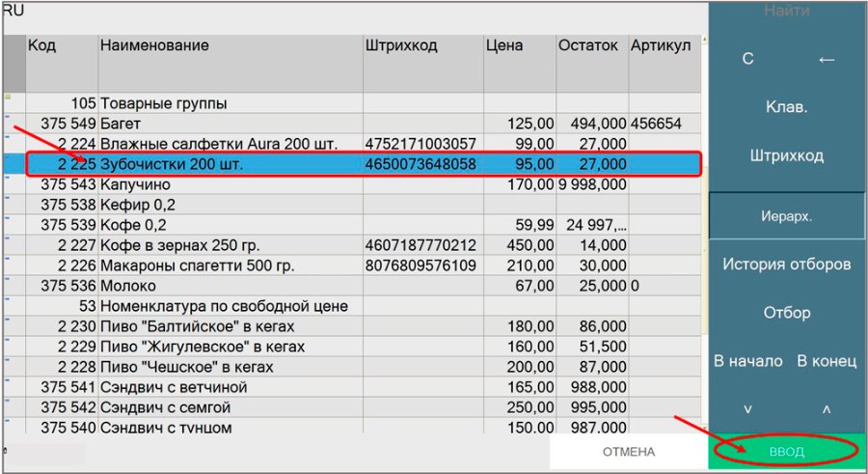This screenshot has height=474, width=868.
Task: Sort by the Код column header
Action: point(62,63)
